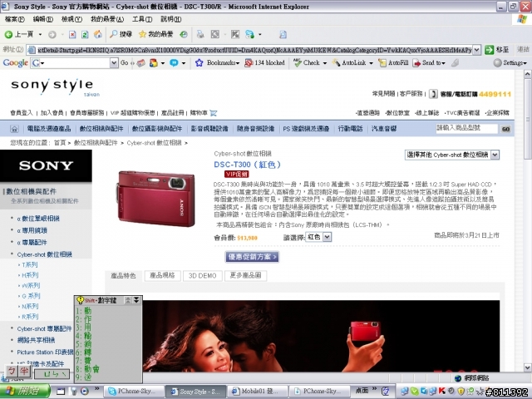Open the Search magnifier toolbar button
This screenshot has height=399, width=532.
[121, 34]
